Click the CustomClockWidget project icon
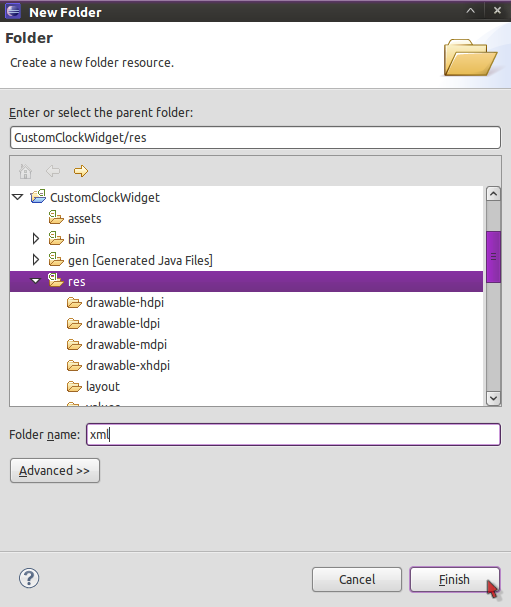511x607 pixels. pyautogui.click(x=38, y=197)
